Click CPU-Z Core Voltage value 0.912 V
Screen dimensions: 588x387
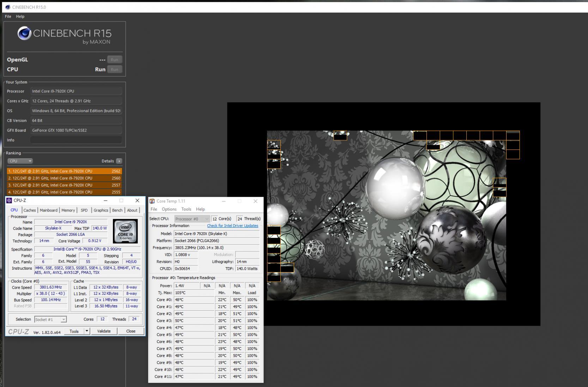point(95,241)
